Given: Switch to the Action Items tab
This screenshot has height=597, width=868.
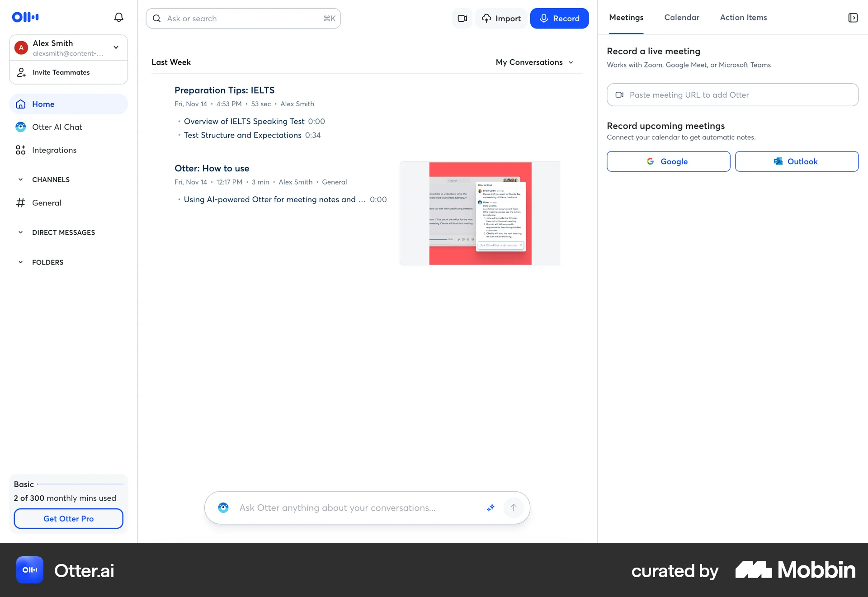Looking at the screenshot, I should point(743,18).
